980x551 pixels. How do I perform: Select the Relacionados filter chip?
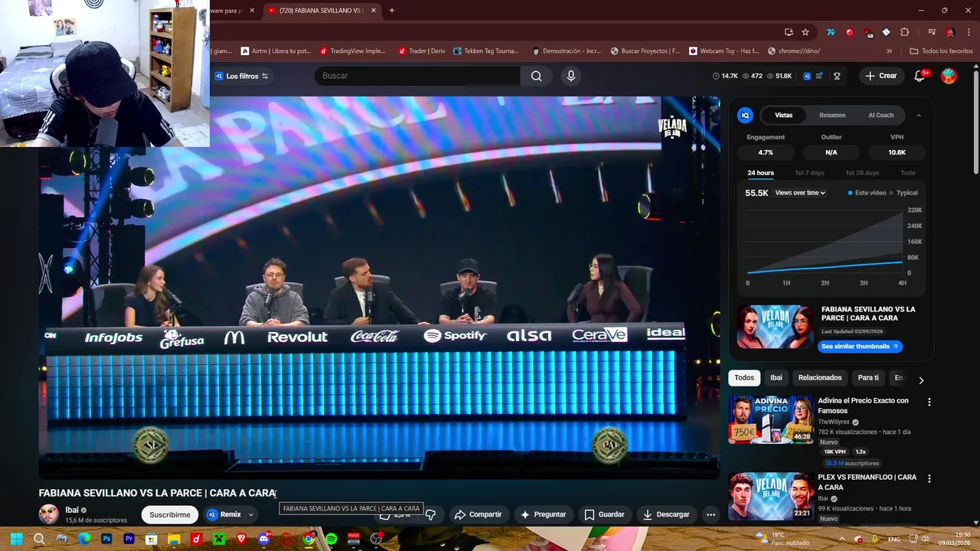820,377
